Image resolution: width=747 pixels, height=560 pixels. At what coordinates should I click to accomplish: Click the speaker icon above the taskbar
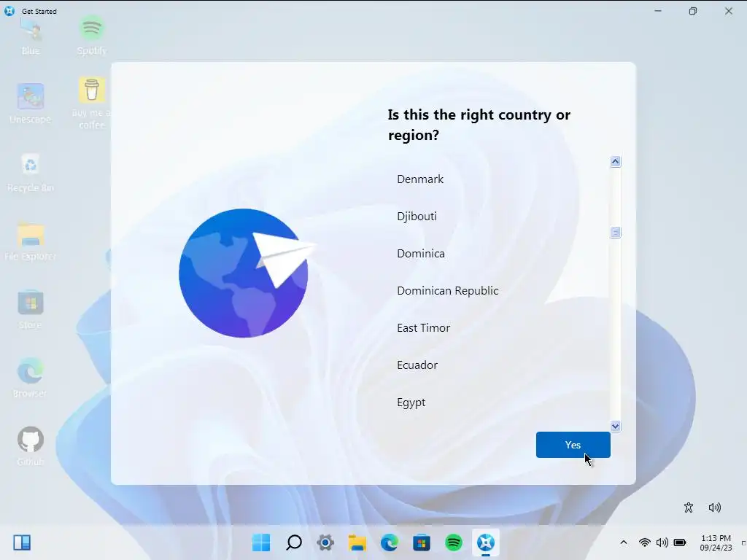point(715,507)
